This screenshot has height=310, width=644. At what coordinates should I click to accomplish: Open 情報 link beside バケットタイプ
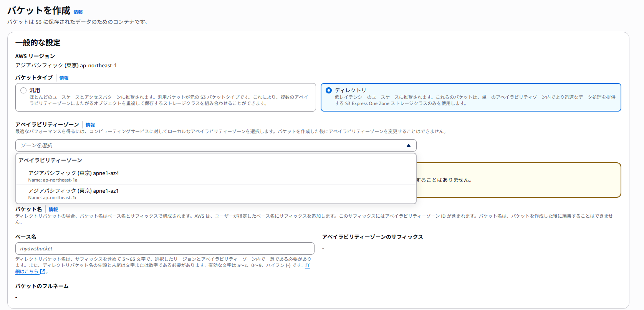(x=64, y=78)
